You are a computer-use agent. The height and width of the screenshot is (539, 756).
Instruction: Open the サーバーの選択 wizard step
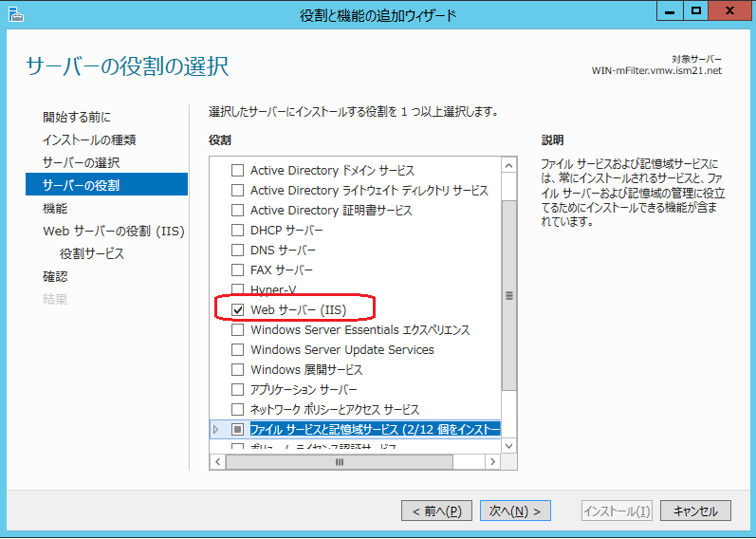tap(81, 162)
